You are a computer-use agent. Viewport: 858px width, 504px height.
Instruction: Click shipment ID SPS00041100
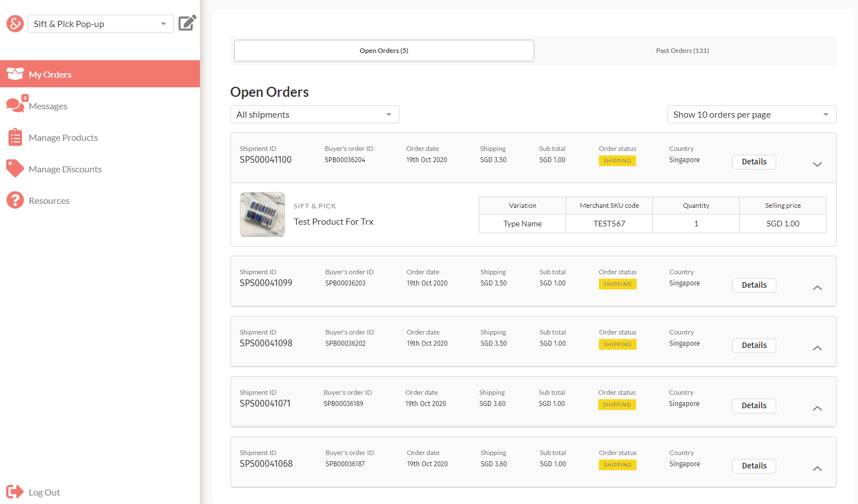pos(265,160)
